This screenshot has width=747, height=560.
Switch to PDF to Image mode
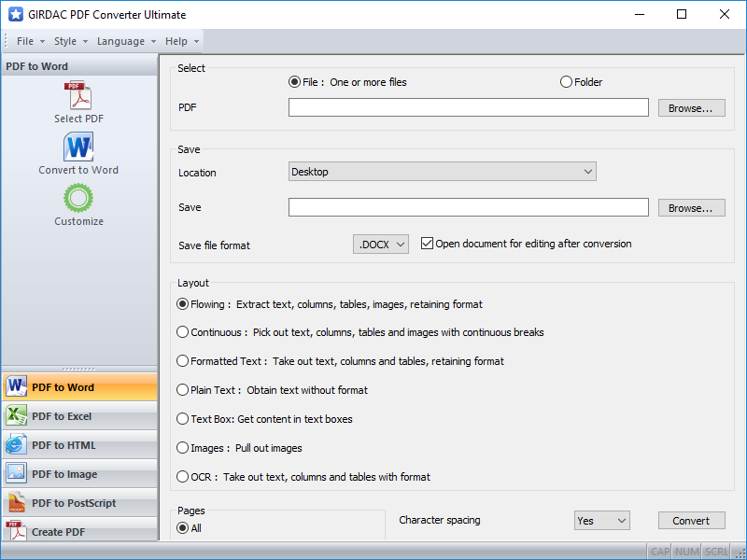click(79, 474)
